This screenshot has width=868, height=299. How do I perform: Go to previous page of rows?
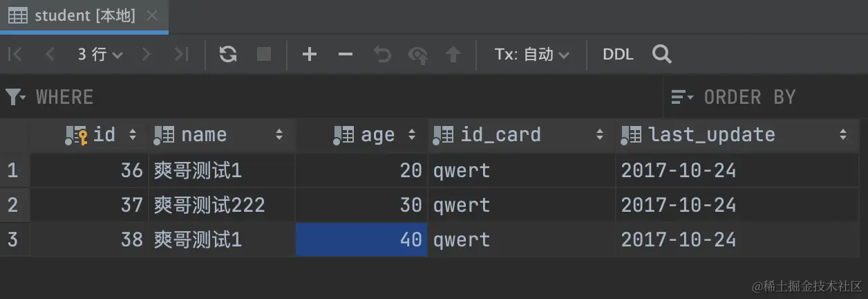50,55
